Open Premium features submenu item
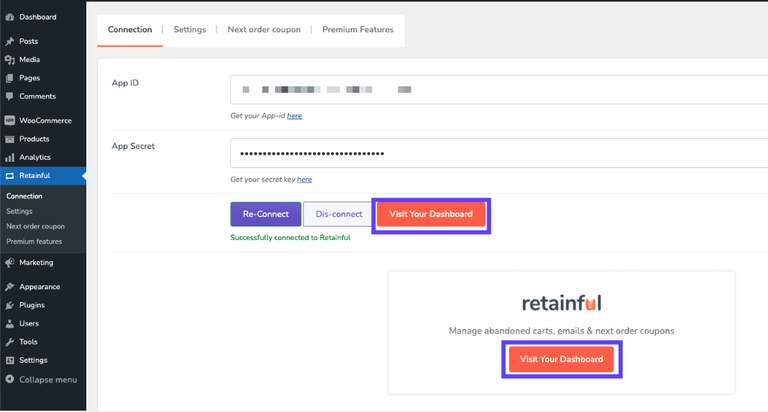 [34, 242]
